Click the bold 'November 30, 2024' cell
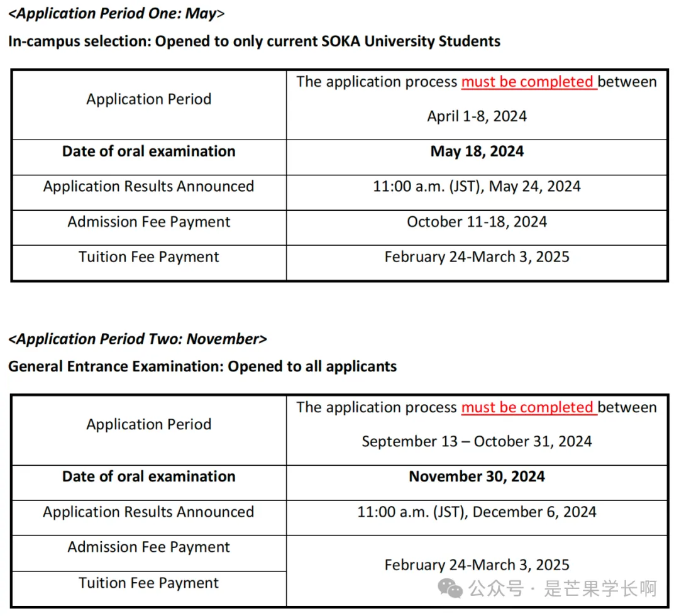 tap(477, 476)
